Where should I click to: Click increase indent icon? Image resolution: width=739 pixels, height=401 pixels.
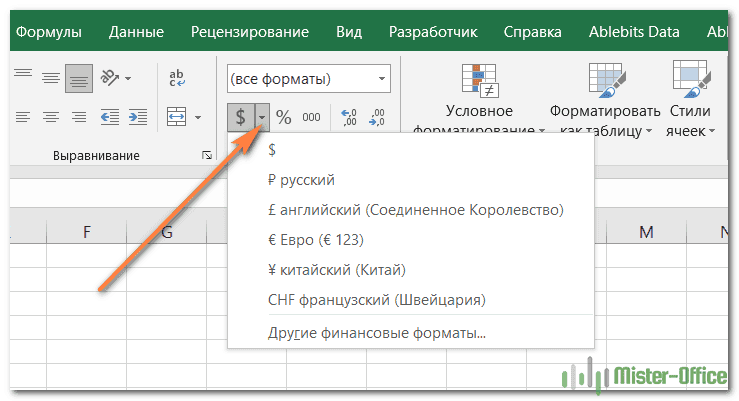[137, 117]
